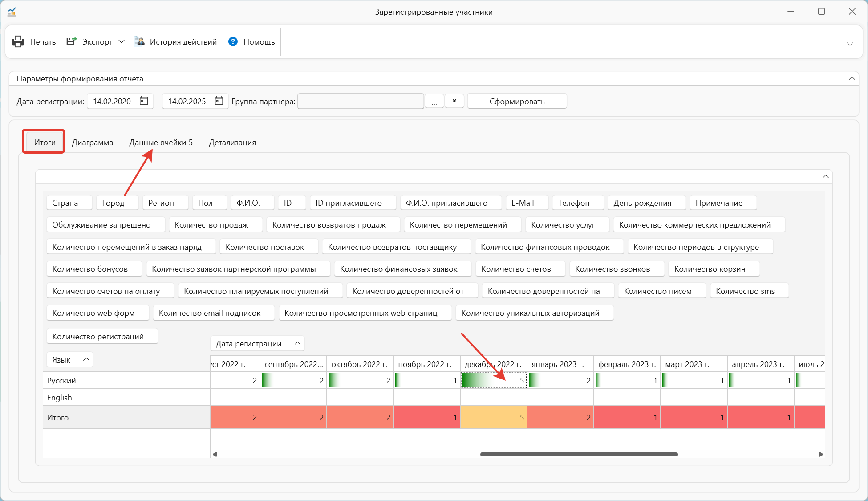The width and height of the screenshot is (868, 501).
Task: Click the Сформировать button
Action: (517, 101)
